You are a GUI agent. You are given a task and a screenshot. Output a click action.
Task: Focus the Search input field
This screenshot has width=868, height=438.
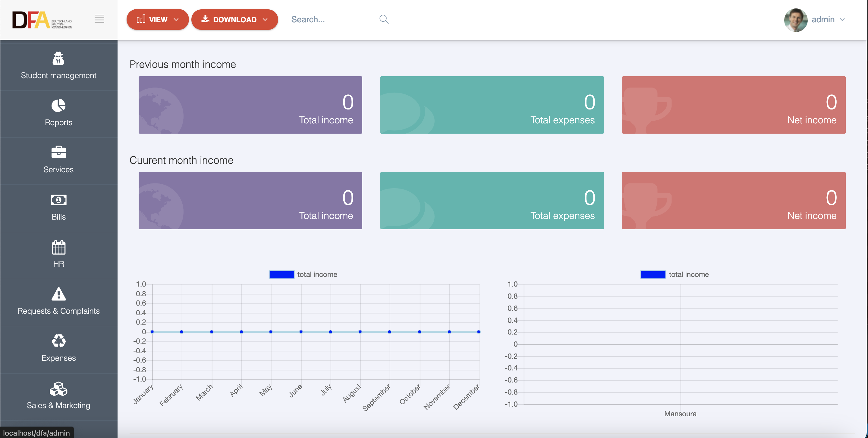(332, 19)
